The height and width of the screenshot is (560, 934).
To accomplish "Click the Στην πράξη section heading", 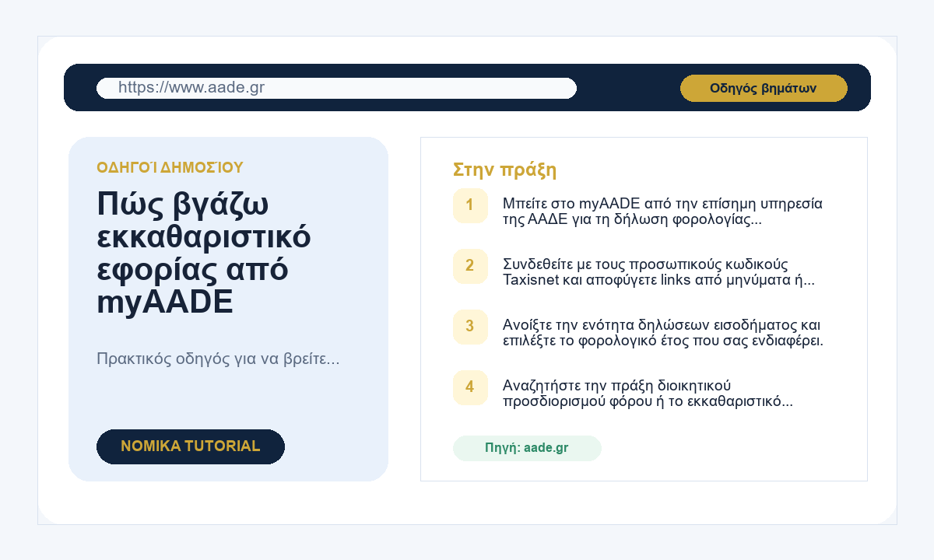I will coord(504,170).
